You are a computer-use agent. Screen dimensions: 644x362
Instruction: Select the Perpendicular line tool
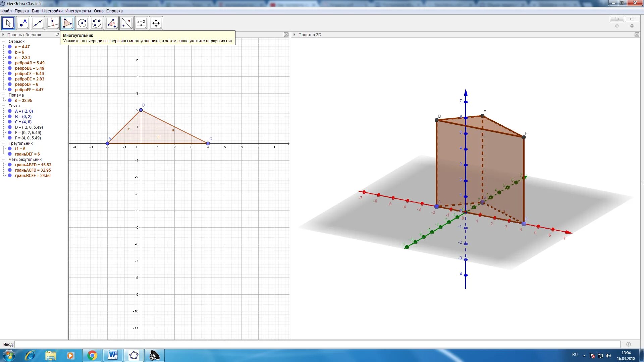pyautogui.click(x=52, y=23)
